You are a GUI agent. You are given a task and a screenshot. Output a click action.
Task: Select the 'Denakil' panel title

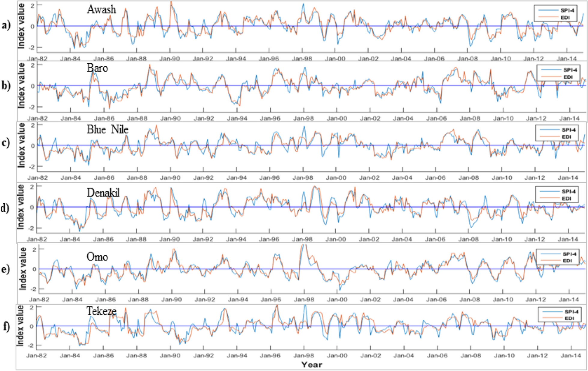103,192
